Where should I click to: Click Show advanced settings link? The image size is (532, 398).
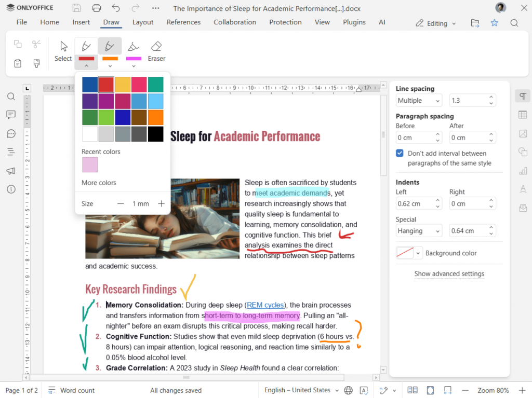[449, 274]
